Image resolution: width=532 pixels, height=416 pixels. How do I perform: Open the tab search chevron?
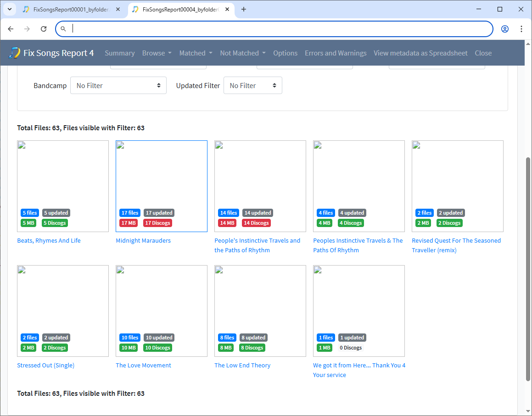10,9
